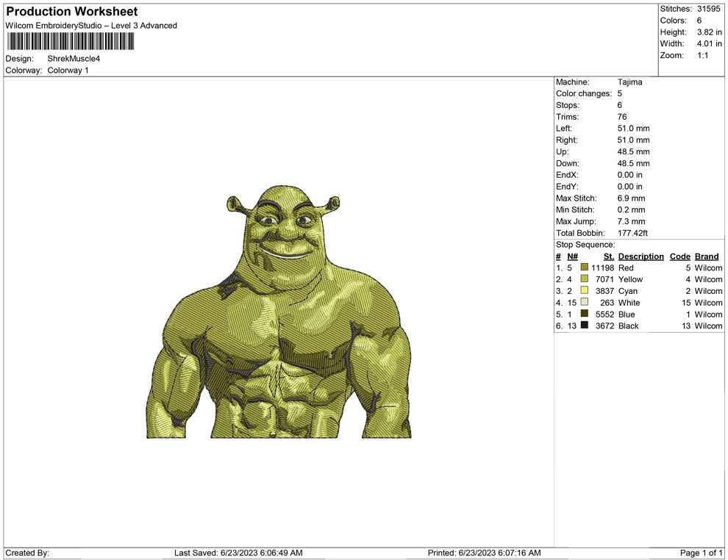The height and width of the screenshot is (560, 728).
Task: Click the 'N#' column header
Action: pos(572,256)
